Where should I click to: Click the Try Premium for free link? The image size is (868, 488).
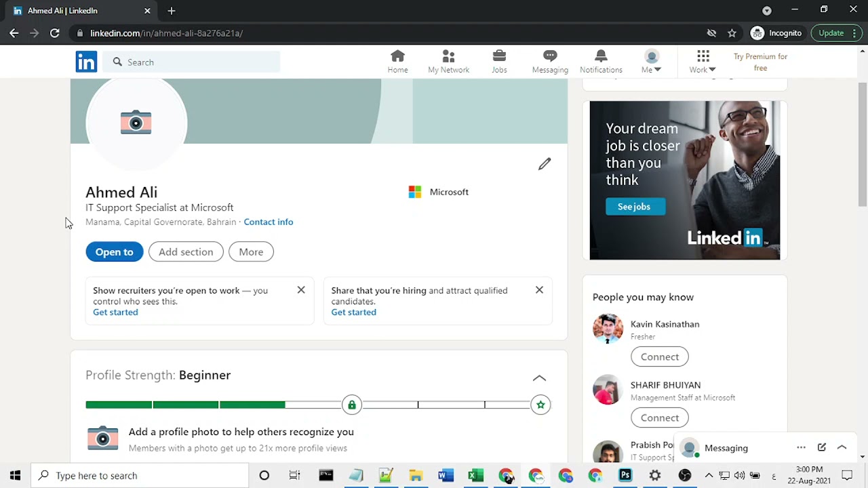(760, 62)
